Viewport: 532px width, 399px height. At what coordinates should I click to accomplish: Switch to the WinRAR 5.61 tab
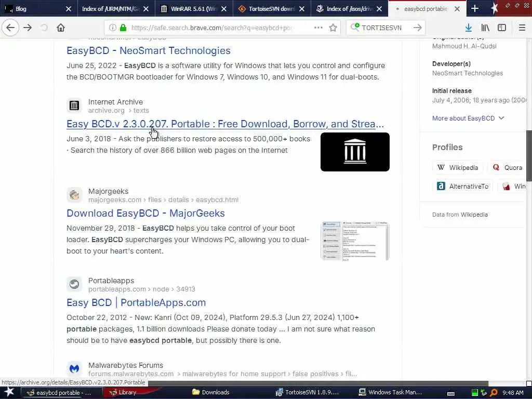194,9
